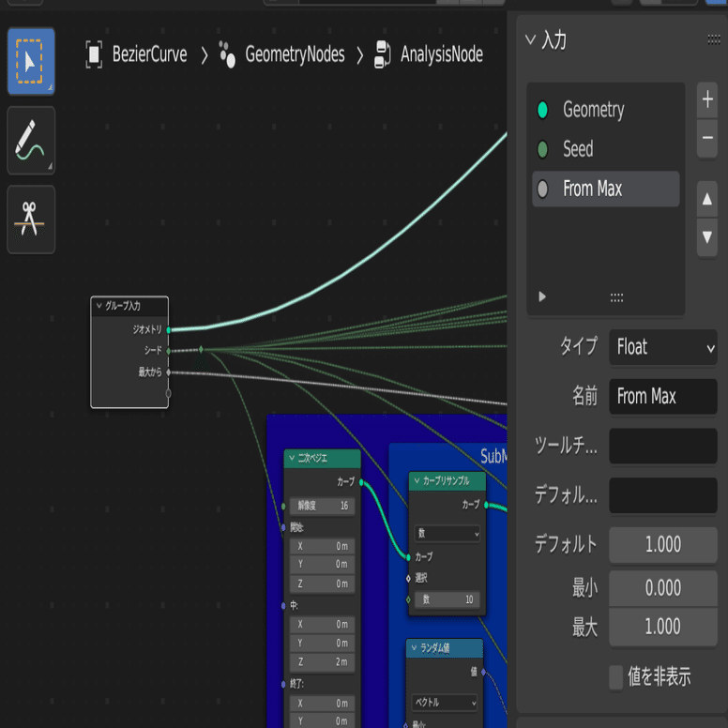Click the 名前 field containing From Max
The image size is (728, 728).
663,397
